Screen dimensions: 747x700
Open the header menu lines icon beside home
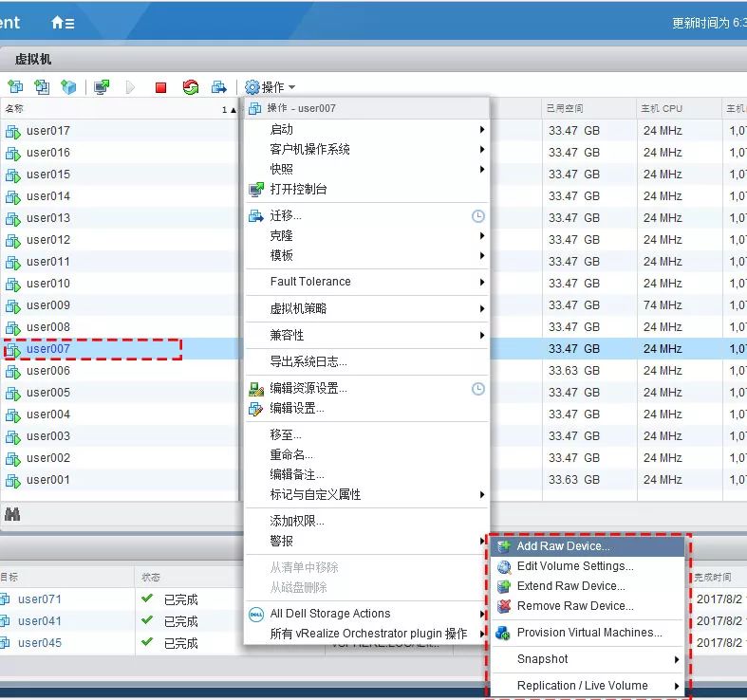69,24
